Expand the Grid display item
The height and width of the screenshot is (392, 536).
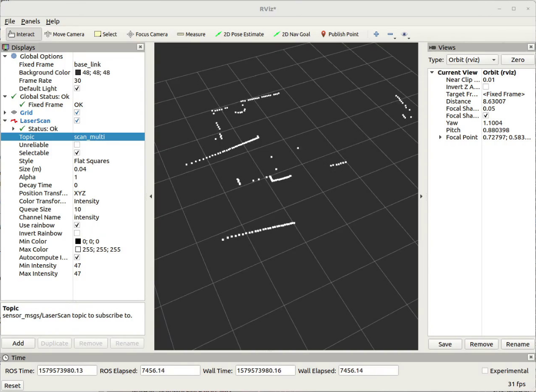5,113
